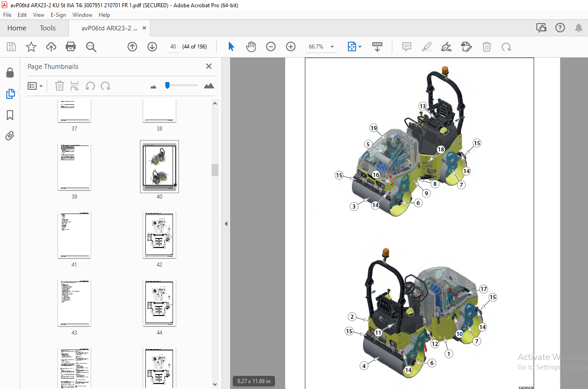
Task: Close the Page Thumbnails panel
Action: [209, 66]
